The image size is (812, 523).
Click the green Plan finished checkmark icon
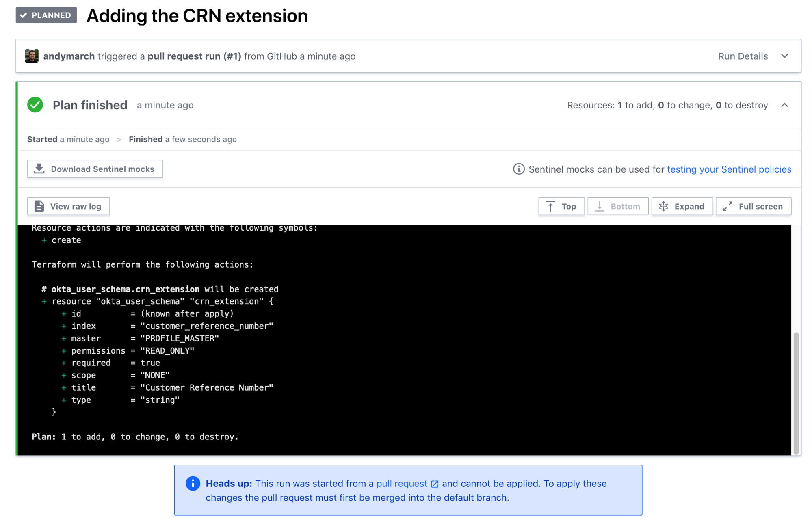[x=35, y=105]
